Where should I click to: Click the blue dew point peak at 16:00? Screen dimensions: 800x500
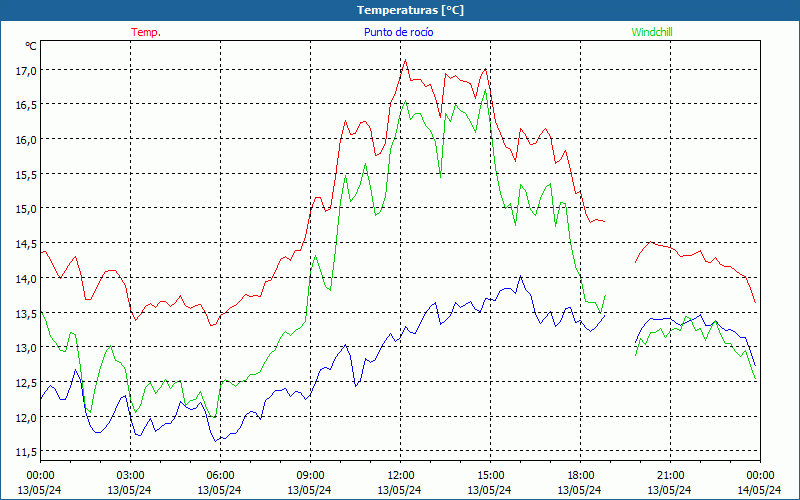pyautogui.click(x=520, y=276)
